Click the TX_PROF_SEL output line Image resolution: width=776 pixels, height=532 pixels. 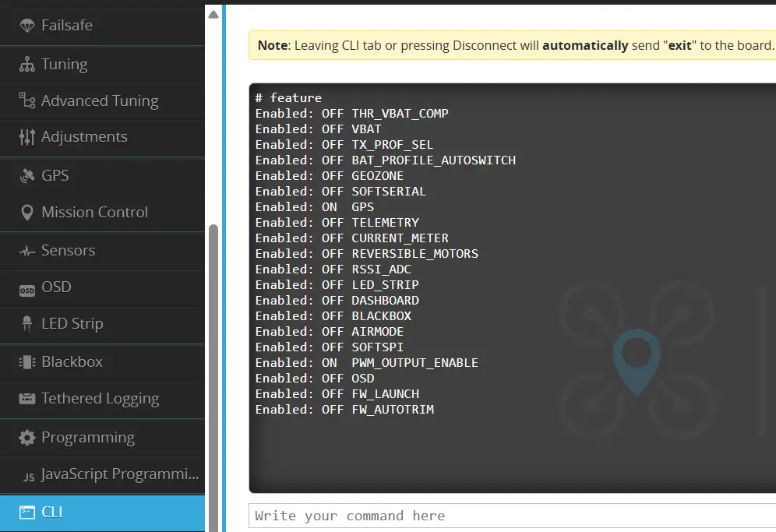coord(344,145)
